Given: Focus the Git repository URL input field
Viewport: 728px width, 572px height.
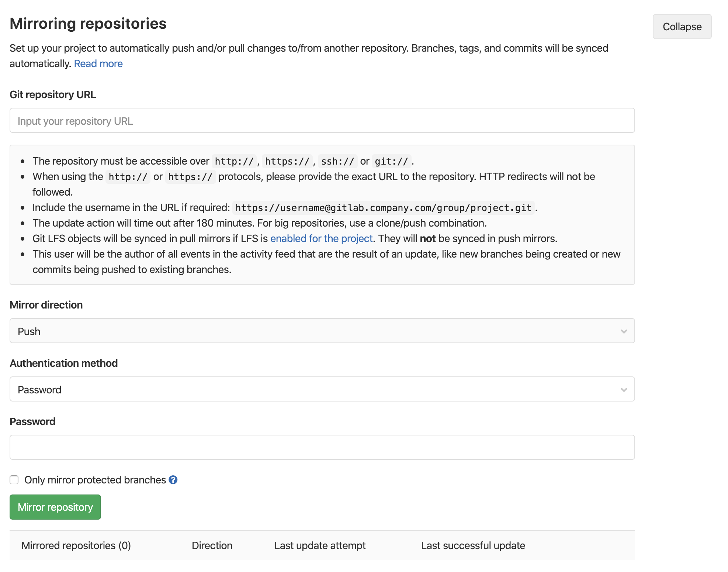Looking at the screenshot, I should pyautogui.click(x=322, y=121).
